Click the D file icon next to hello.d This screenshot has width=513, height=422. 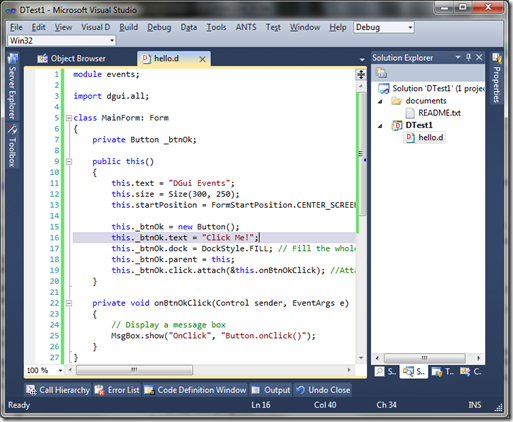[410, 137]
